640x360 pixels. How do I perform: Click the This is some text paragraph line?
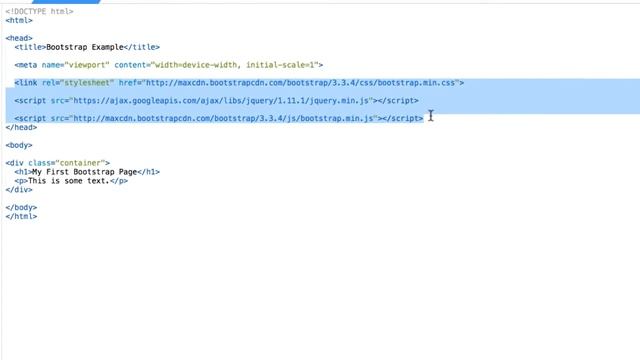pyautogui.click(x=71, y=181)
